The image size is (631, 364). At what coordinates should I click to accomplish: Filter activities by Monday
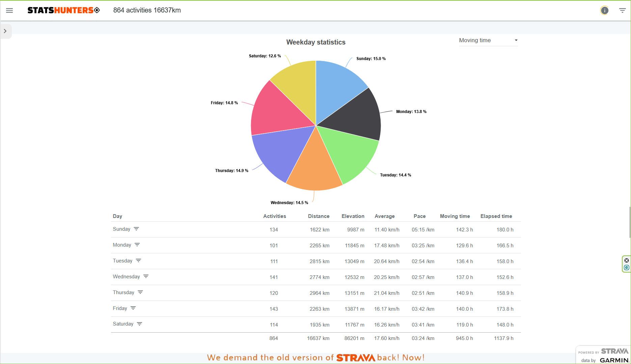pyautogui.click(x=137, y=245)
